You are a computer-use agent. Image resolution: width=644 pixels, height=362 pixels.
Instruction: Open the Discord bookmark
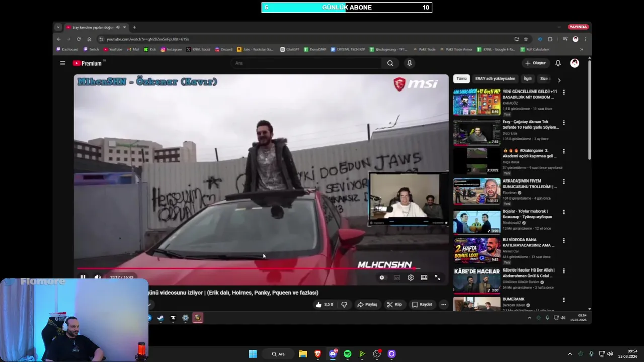point(224,49)
